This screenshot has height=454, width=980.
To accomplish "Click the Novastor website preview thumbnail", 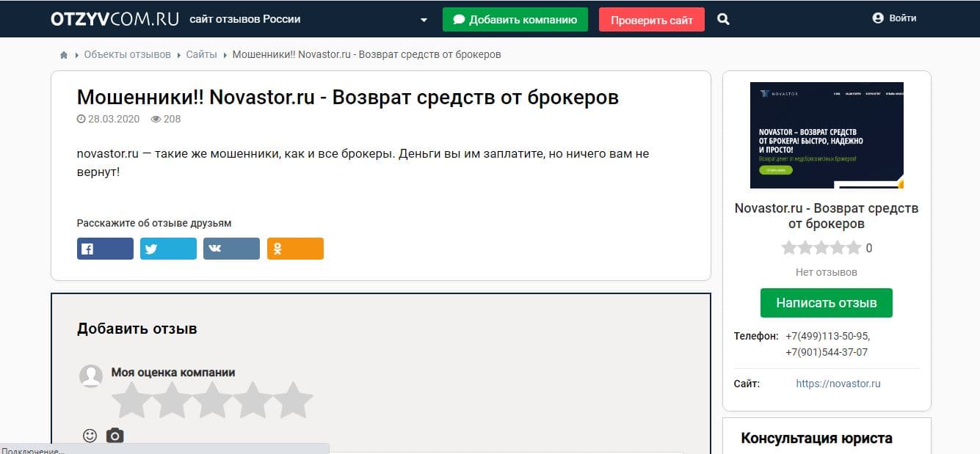I will [827, 135].
